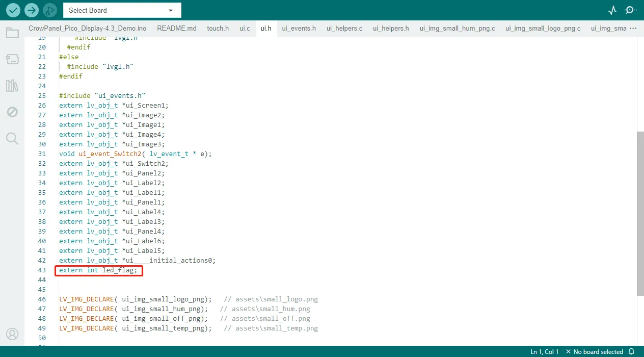
Task: Click comment '// assets\small_hum.png'
Action: pos(265,309)
